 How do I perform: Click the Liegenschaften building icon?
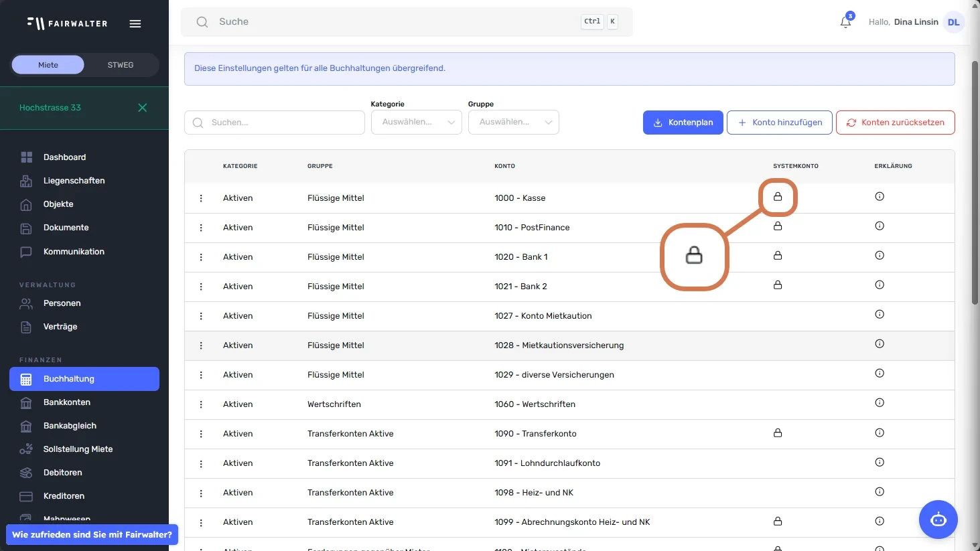click(x=26, y=181)
